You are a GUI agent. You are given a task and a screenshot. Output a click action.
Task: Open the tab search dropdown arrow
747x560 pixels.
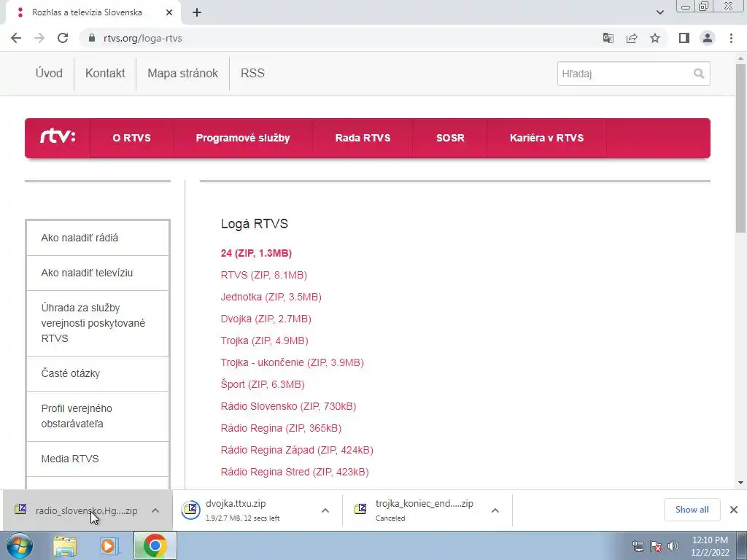(x=659, y=13)
